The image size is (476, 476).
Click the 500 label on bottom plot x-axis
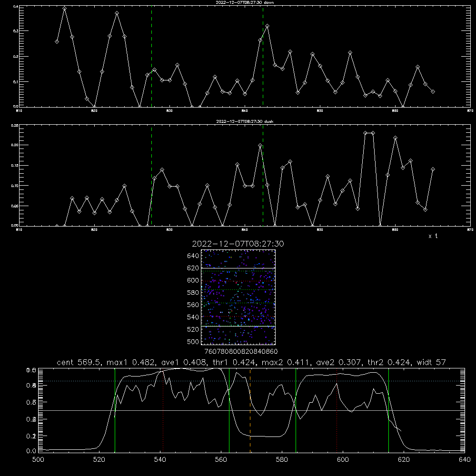pyautogui.click(x=38, y=460)
